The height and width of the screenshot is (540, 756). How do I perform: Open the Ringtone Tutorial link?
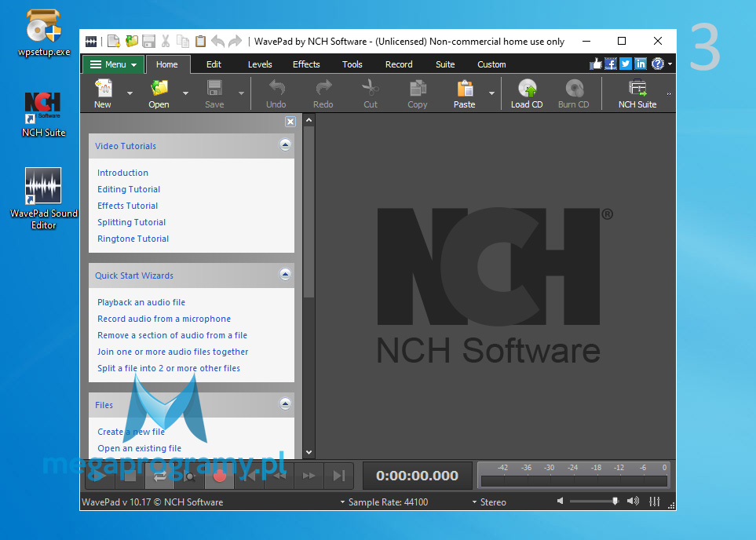pyautogui.click(x=133, y=239)
